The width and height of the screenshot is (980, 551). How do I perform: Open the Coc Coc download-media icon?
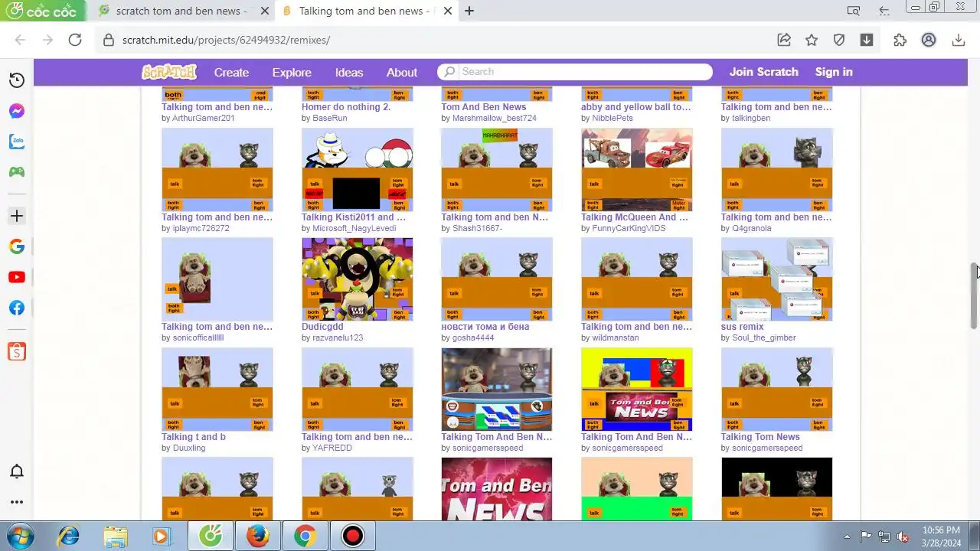tap(867, 40)
